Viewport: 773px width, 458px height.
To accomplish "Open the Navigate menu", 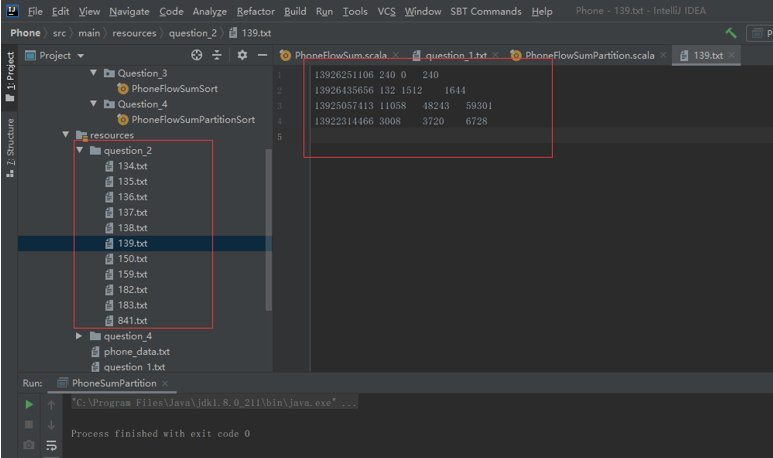I will (x=129, y=11).
